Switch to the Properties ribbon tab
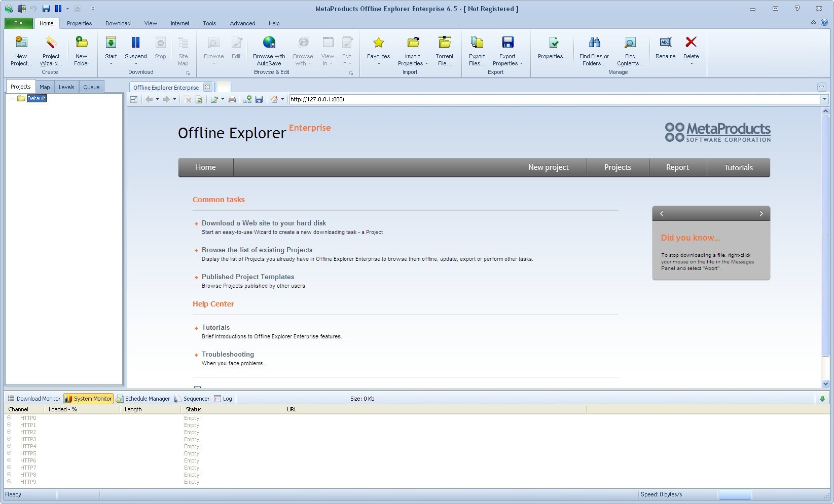The height and width of the screenshot is (504, 834). click(x=79, y=23)
